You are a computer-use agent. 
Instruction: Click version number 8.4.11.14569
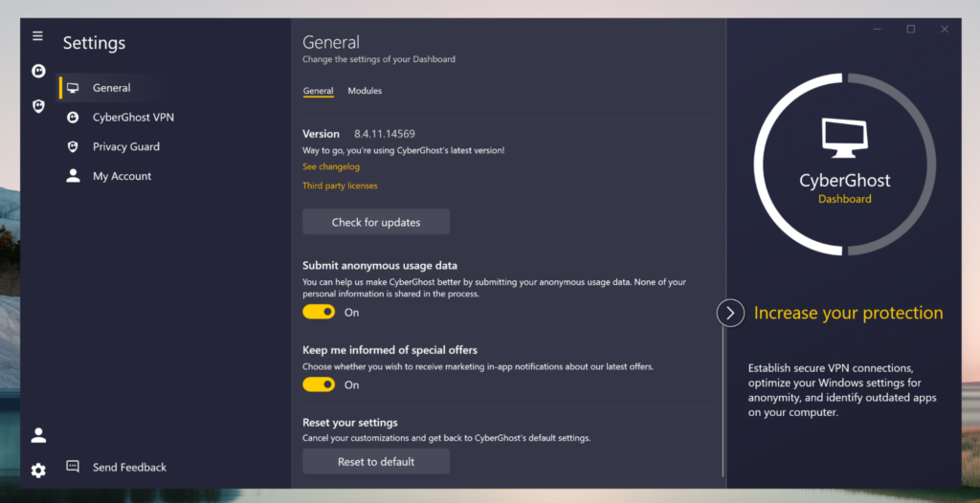pyautogui.click(x=385, y=134)
